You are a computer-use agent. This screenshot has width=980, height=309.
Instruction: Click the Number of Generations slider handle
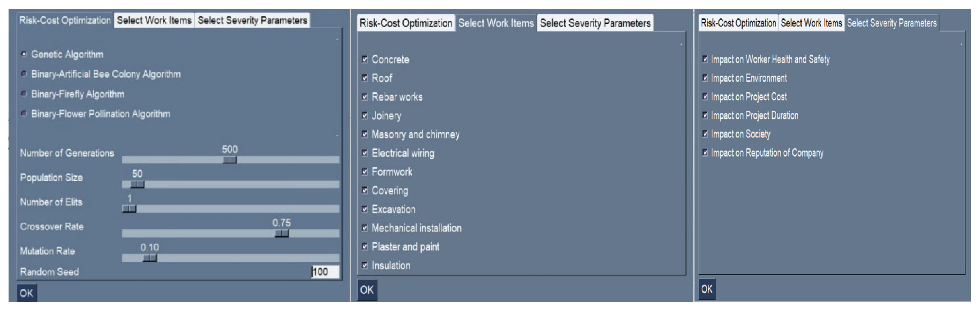(x=229, y=160)
